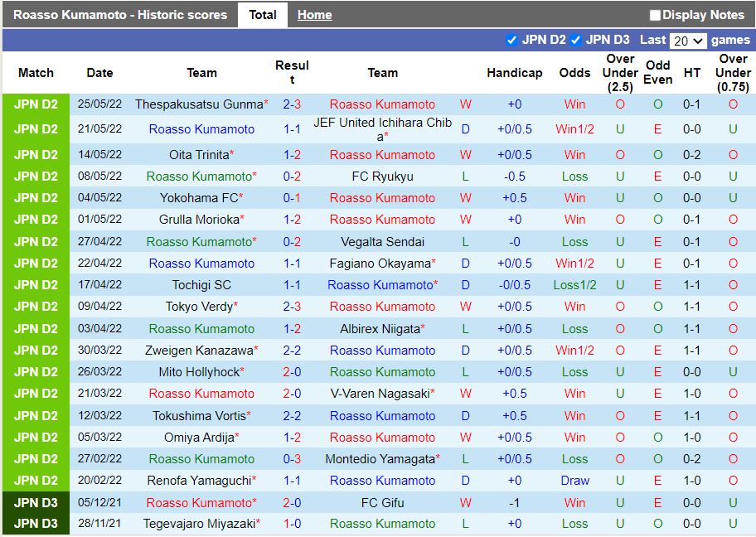
Task: Click the Match column header
Action: tap(36, 73)
